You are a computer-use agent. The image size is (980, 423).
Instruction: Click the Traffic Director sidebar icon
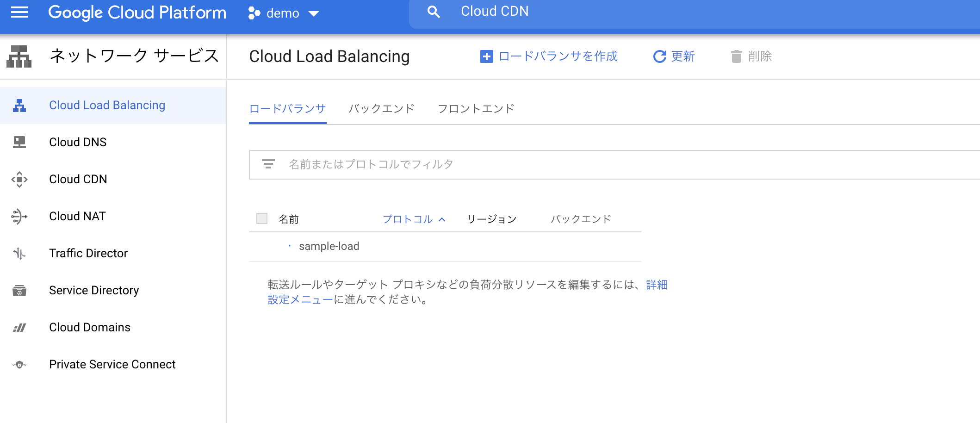click(x=19, y=253)
